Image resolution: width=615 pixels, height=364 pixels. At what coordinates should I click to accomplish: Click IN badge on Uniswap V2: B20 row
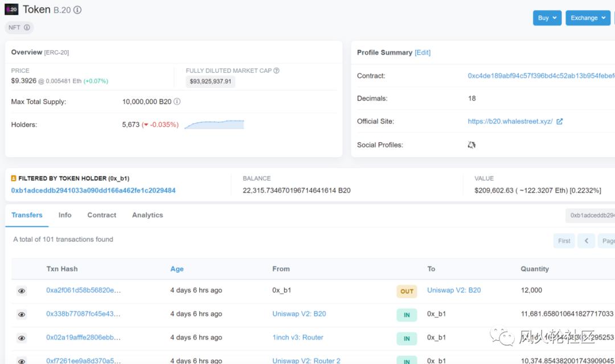click(x=407, y=315)
